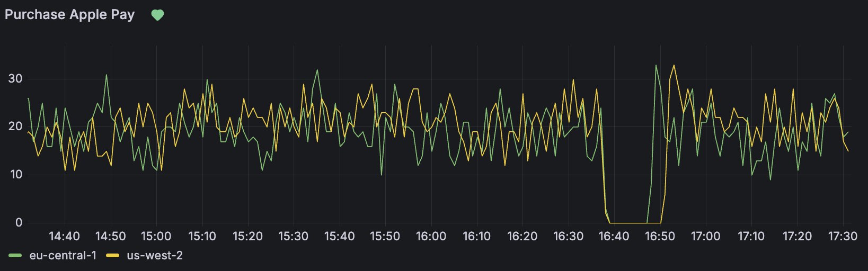Click the y-axis value 20
The width and height of the screenshot is (868, 271).
(x=15, y=127)
